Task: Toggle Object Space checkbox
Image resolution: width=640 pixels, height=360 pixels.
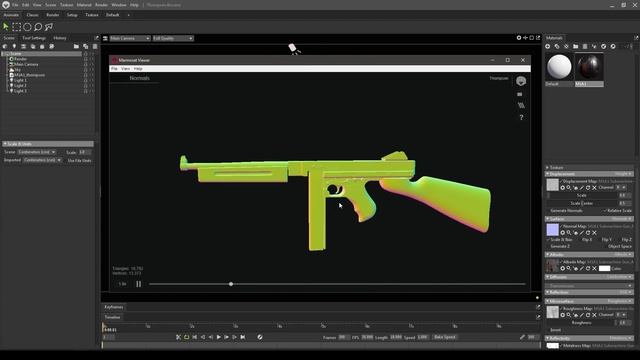Action: coord(619,247)
